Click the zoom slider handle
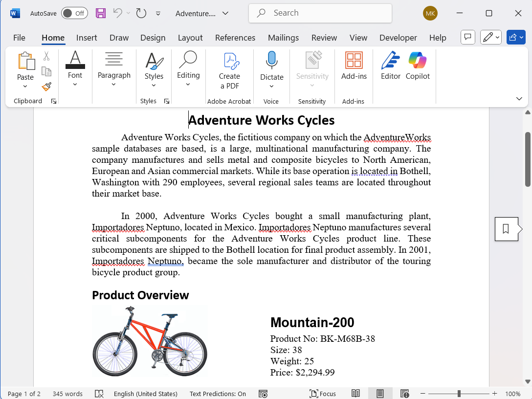The image size is (532, 399). click(459, 394)
